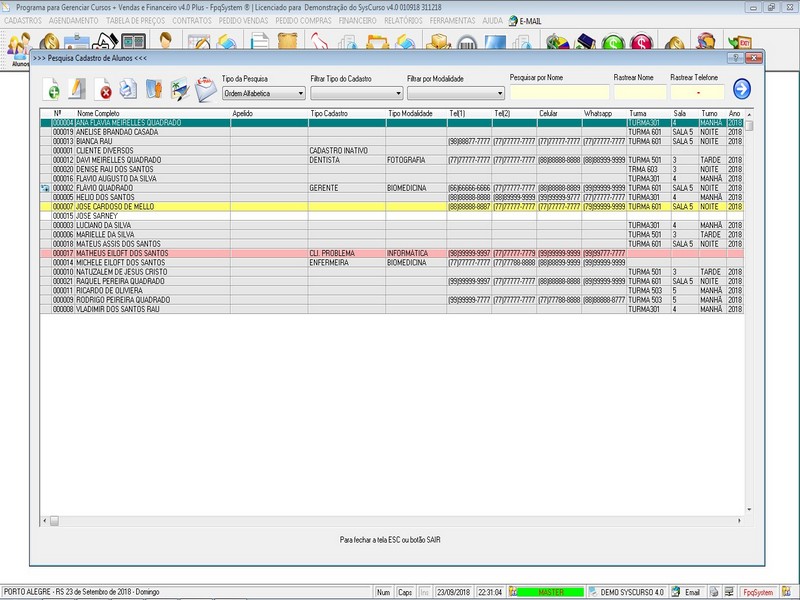Select row VLADIMIR DOS SANTOS RAU
This screenshot has width=800, height=600.
pyautogui.click(x=392, y=309)
